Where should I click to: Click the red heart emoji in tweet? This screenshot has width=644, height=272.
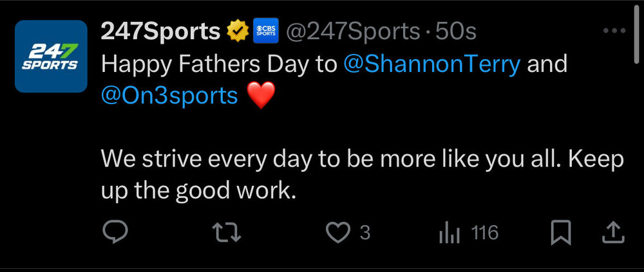[x=261, y=96]
